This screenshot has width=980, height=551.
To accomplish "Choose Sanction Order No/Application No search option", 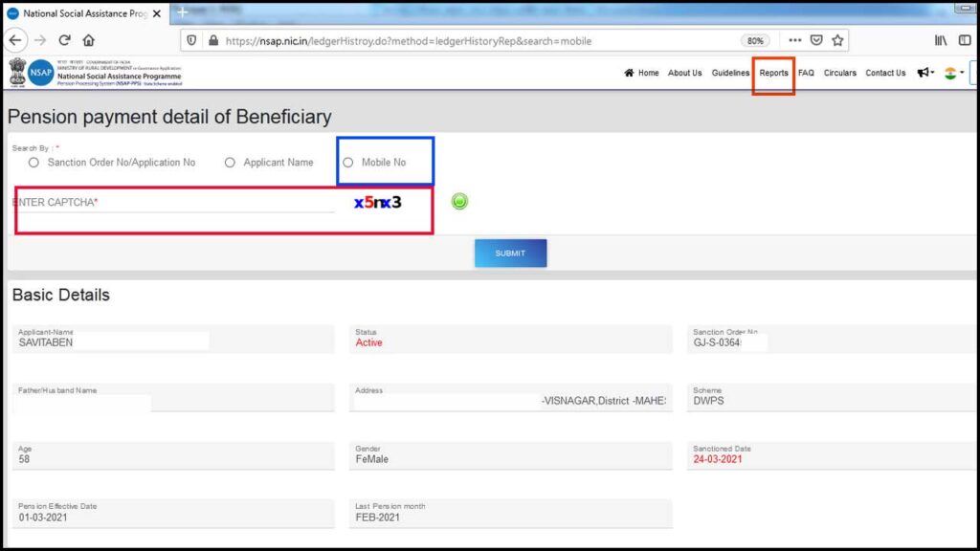I will click(x=33, y=162).
